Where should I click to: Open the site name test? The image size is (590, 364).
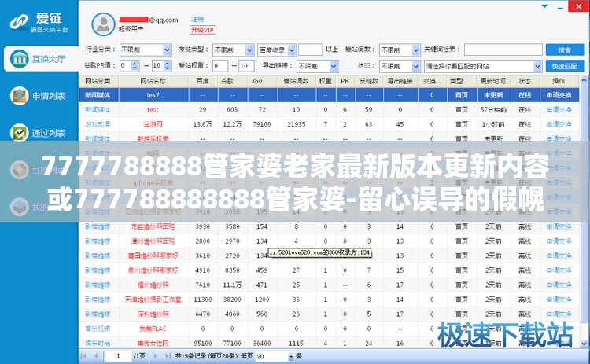pos(153,110)
